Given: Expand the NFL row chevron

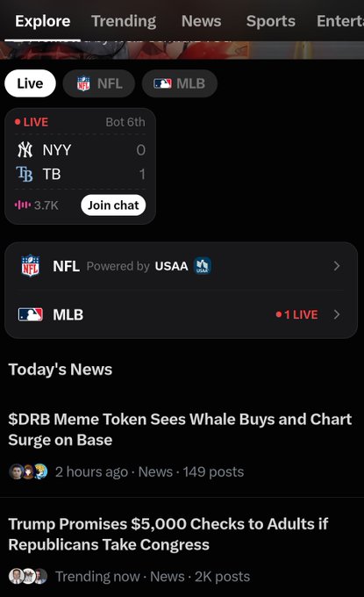Looking at the screenshot, I should pos(337,266).
